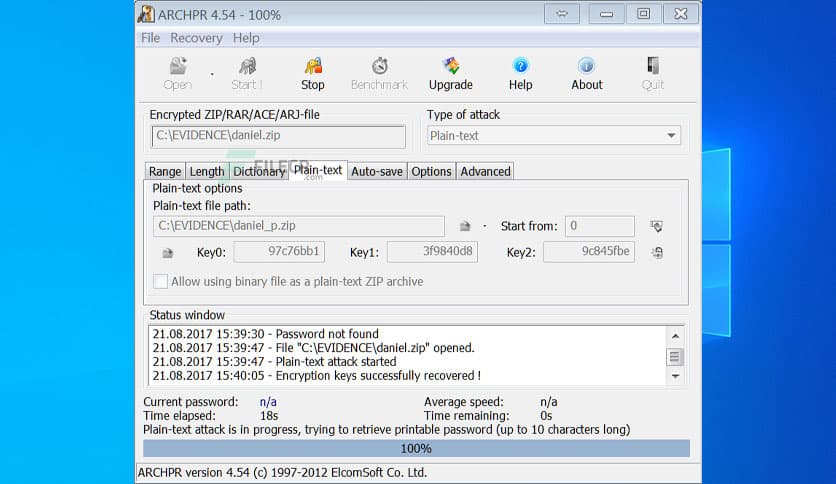The height and width of the screenshot is (484, 836).
Task: Switch to the Dictionary tab
Action: click(x=259, y=171)
